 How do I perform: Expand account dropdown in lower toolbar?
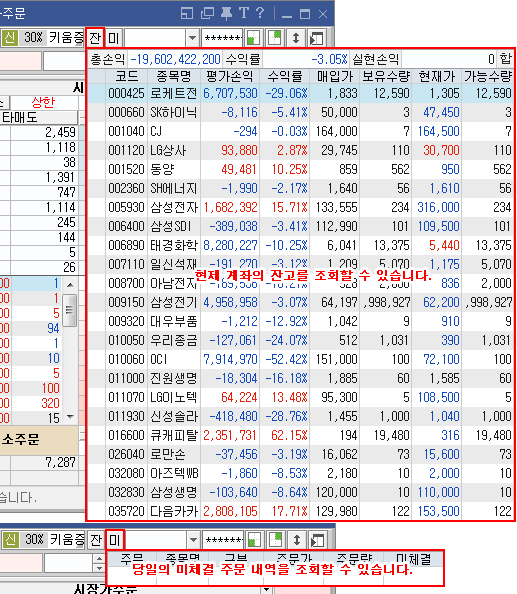tap(193, 539)
